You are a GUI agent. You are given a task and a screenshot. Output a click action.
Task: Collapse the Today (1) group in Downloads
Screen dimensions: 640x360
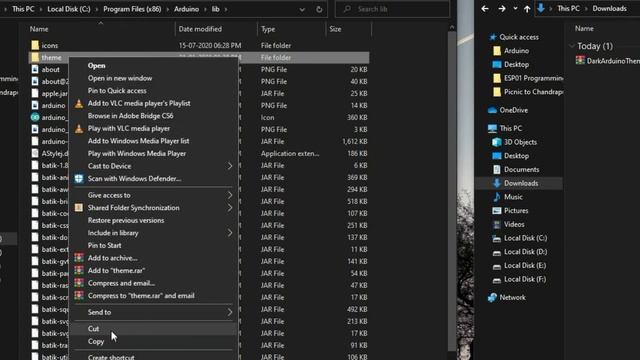[572, 46]
